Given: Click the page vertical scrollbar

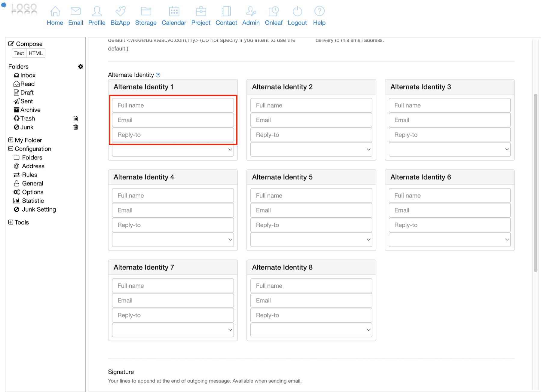Looking at the screenshot, I should pyautogui.click(x=535, y=183).
